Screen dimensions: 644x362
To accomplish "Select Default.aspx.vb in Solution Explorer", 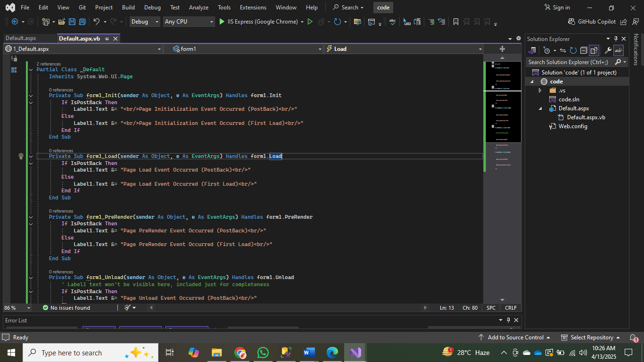I will [x=586, y=117].
